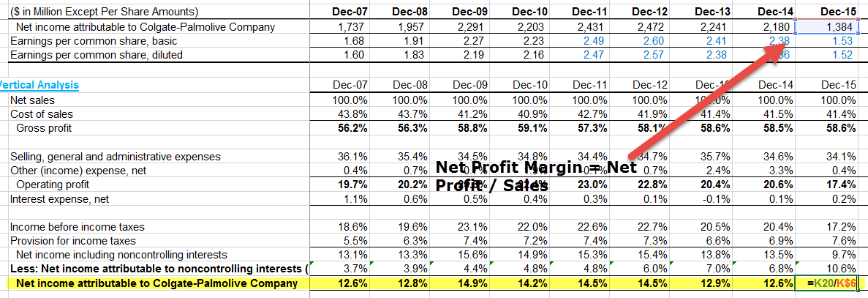The image size is (868, 298).
Task: Select Dec-14 basic earnings per share cell
Action: pyautogui.click(x=767, y=41)
